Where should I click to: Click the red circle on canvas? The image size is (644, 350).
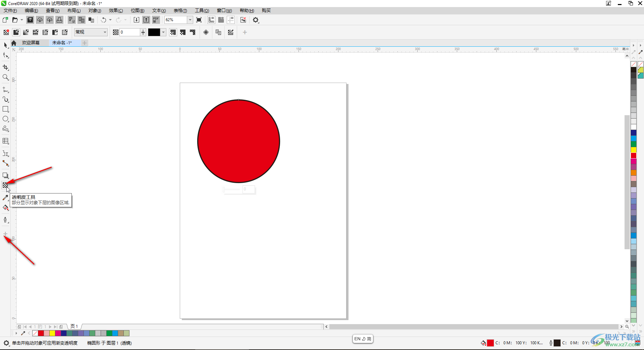coord(238,141)
